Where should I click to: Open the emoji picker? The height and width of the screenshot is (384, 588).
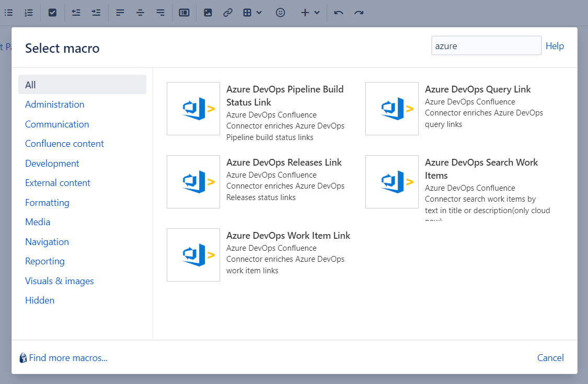[x=280, y=12]
